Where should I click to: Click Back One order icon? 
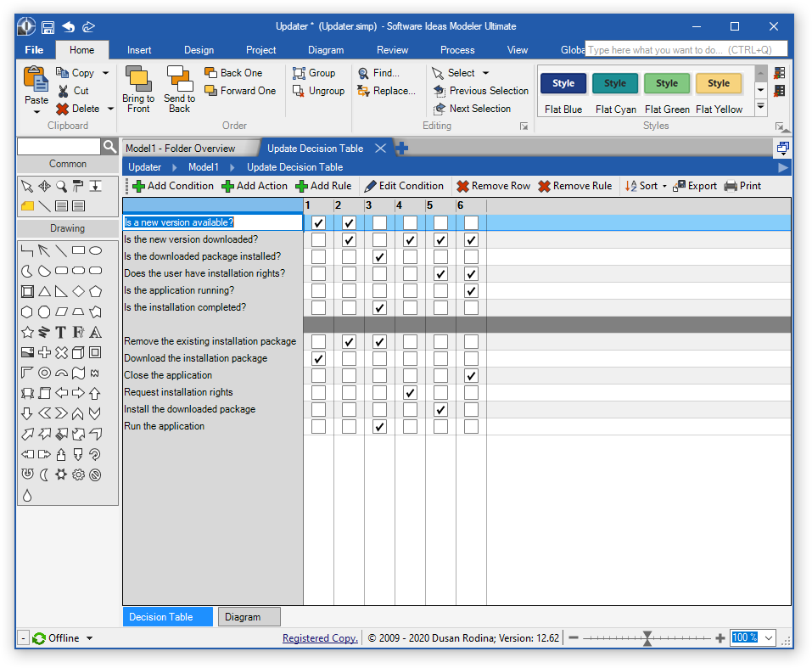(210, 72)
